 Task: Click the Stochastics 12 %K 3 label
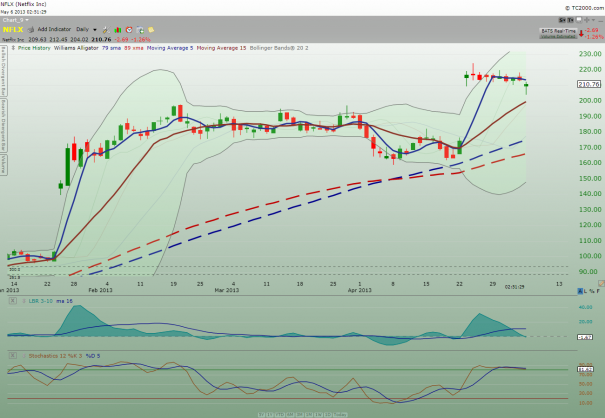click(55, 356)
